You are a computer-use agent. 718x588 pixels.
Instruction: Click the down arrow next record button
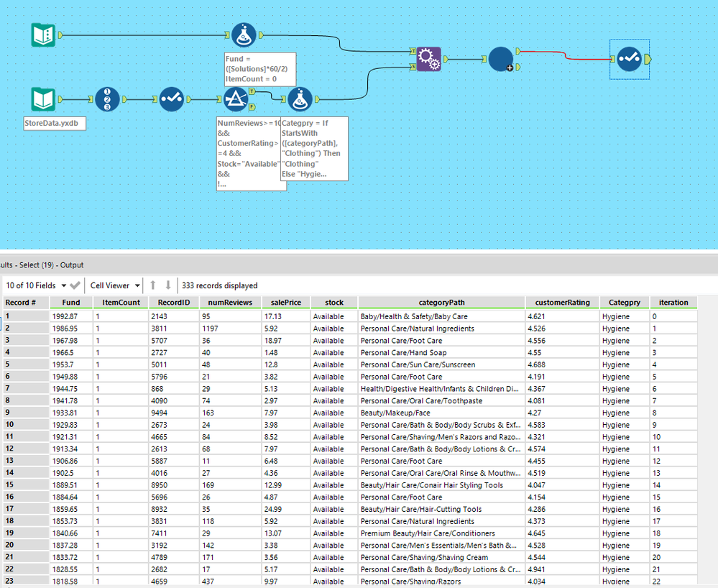click(168, 285)
